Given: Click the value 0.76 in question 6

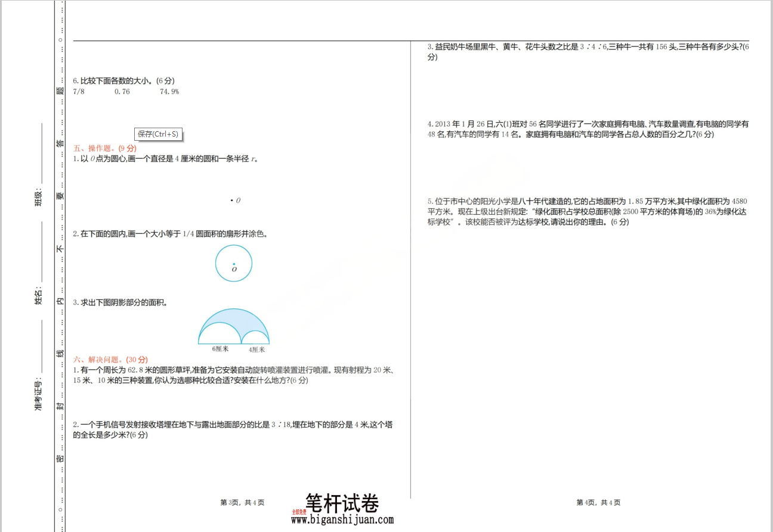Looking at the screenshot, I should 123,91.
